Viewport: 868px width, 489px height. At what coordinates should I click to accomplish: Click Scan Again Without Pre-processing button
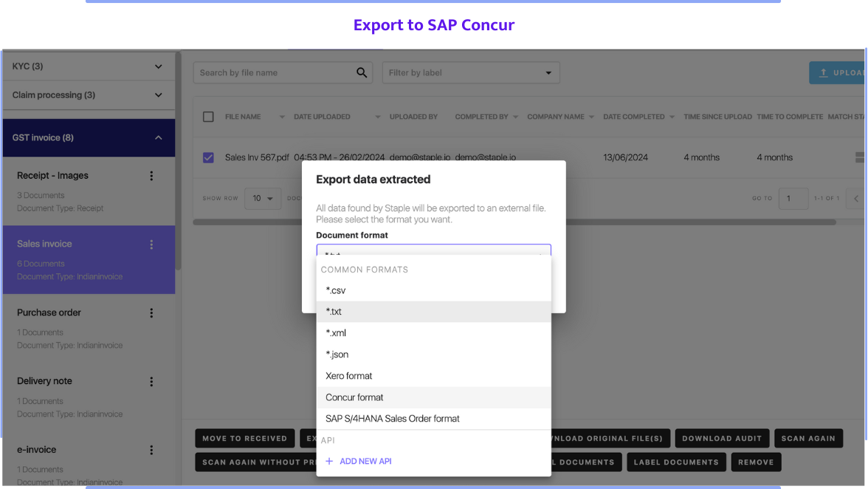pyautogui.click(x=255, y=462)
